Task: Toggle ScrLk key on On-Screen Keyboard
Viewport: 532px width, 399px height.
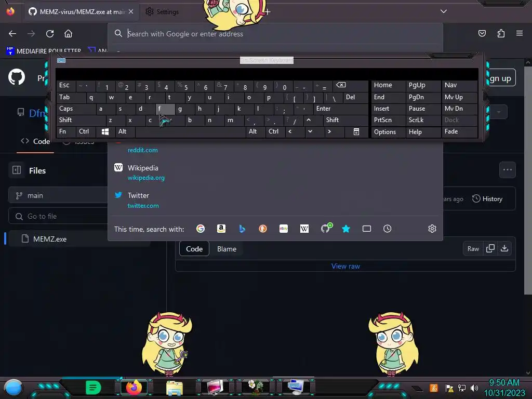Action: point(423,120)
